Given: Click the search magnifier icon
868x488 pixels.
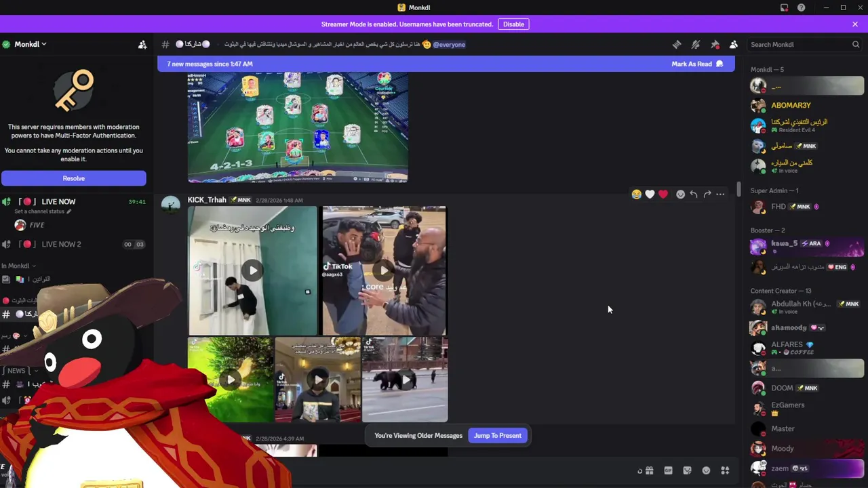Looking at the screenshot, I should (x=856, y=45).
